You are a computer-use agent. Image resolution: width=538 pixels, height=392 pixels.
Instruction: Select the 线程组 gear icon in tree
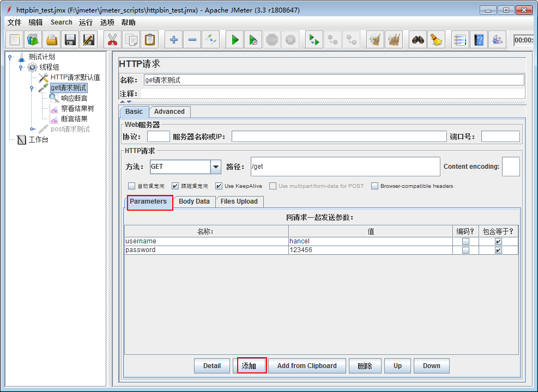pyautogui.click(x=32, y=67)
